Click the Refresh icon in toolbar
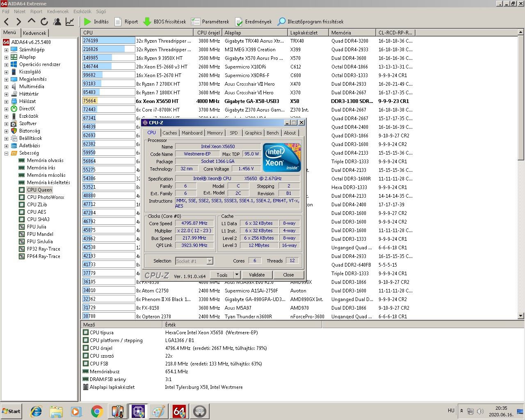The width and height of the screenshot is (525, 420). [44, 22]
